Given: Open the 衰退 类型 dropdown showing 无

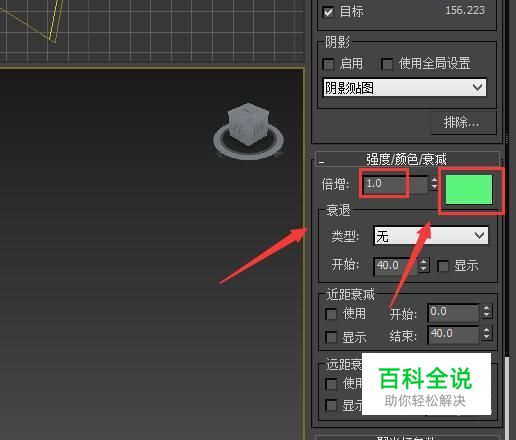Looking at the screenshot, I should coord(431,236).
